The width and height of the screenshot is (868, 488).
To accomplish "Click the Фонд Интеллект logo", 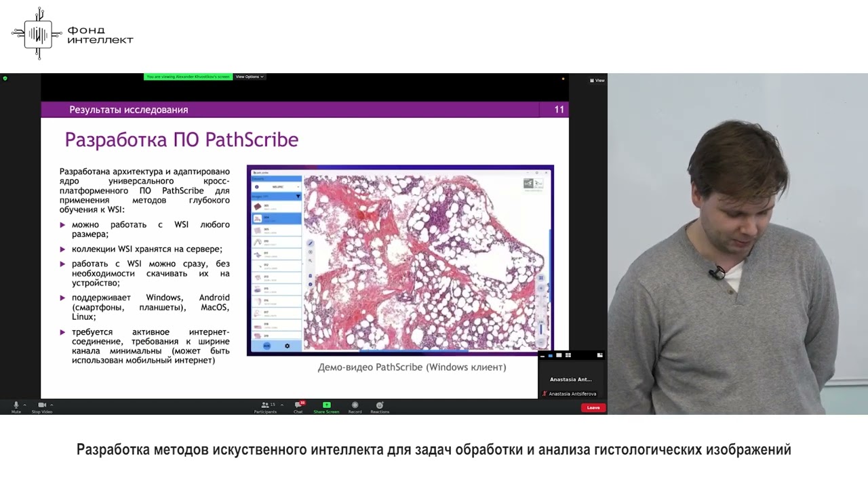I will 73,34.
